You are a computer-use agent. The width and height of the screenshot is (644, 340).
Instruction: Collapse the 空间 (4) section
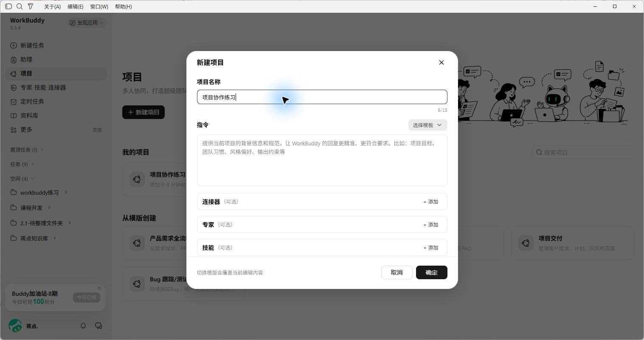tap(22, 178)
